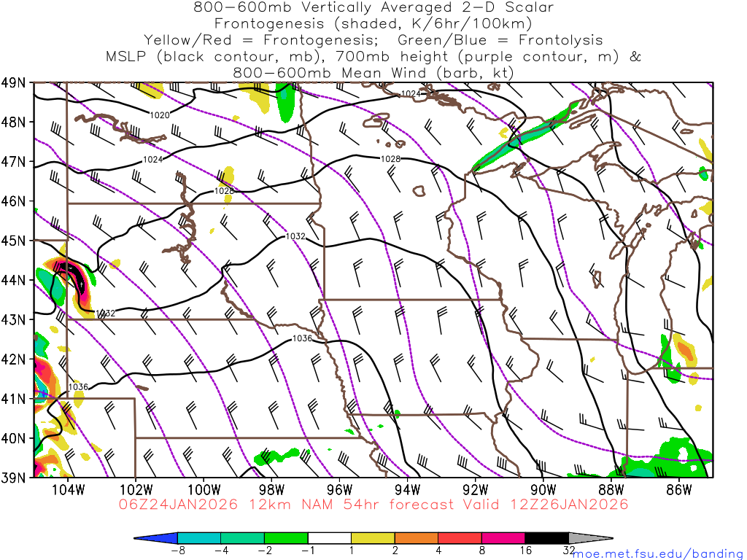Click the 800-600mb Vertically Averaged title line
747x560 pixels.
coord(373,7)
